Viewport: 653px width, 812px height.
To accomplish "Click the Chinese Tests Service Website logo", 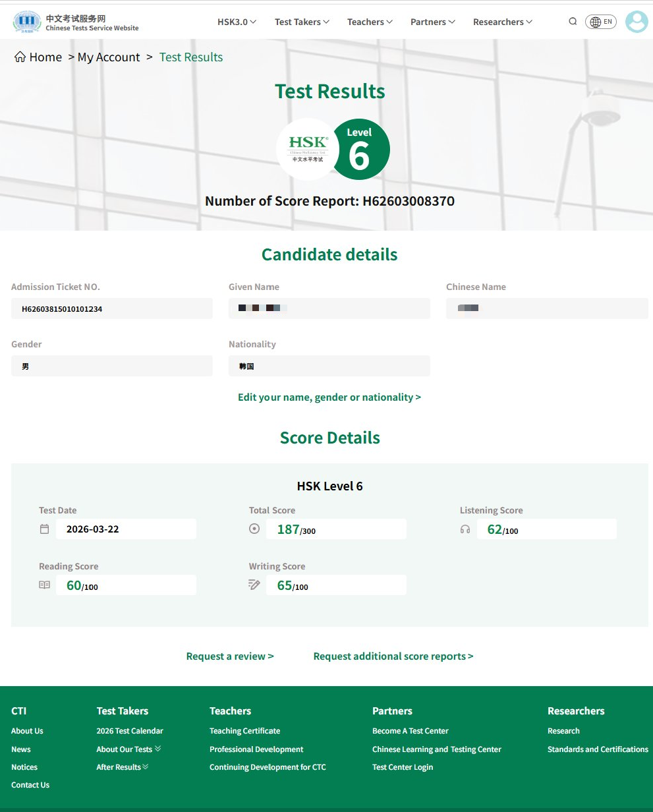I will 76,22.
